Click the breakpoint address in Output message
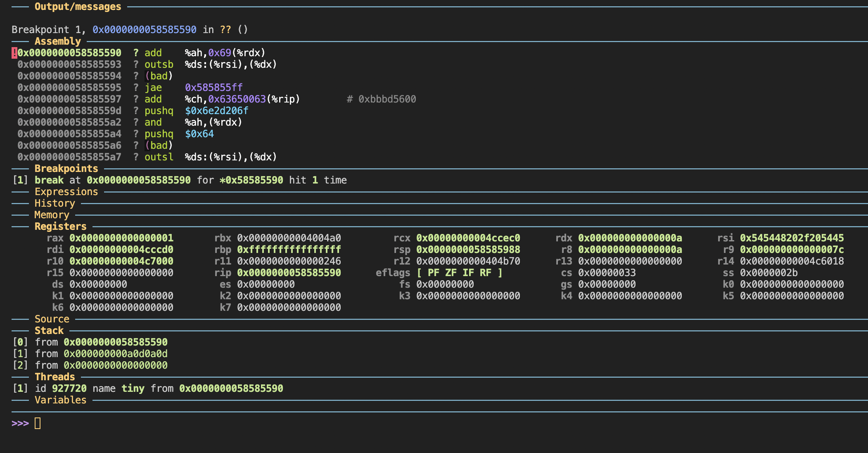The height and width of the screenshot is (453, 868). (x=144, y=30)
